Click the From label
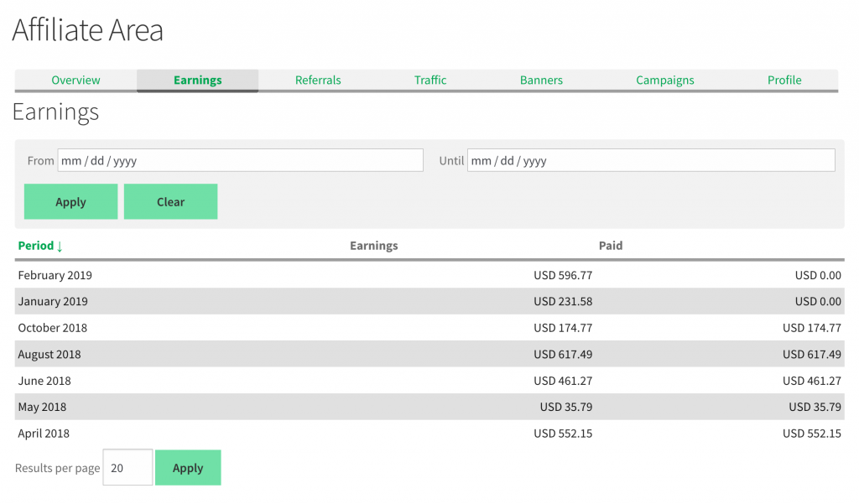859x504 pixels. pyautogui.click(x=40, y=160)
